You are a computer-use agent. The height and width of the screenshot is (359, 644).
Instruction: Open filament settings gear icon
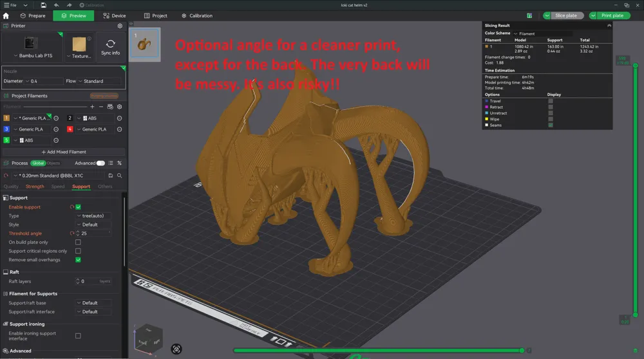coord(120,107)
